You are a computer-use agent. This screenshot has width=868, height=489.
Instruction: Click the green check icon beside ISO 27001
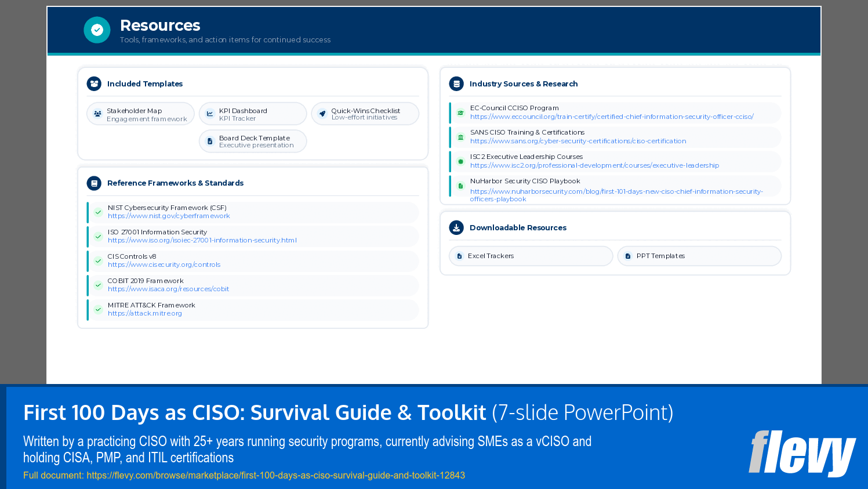[99, 237]
